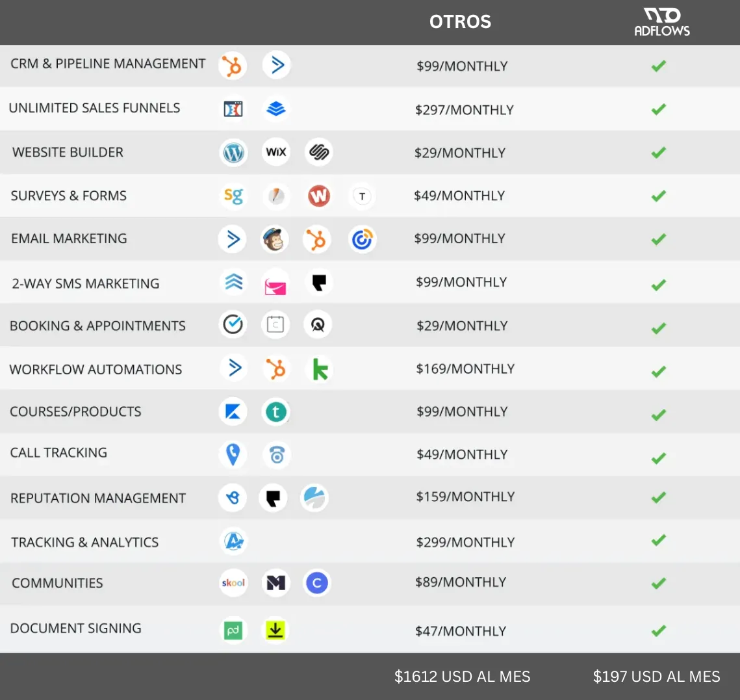Click the checkmark for Tracking & Analytics
Viewport: 740px width, 700px height.
[659, 540]
